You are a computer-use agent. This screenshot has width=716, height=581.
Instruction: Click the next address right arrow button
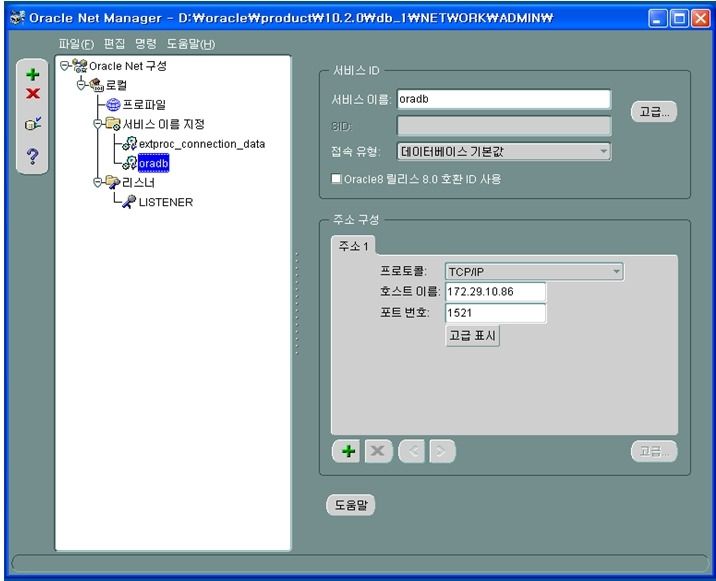click(x=442, y=451)
